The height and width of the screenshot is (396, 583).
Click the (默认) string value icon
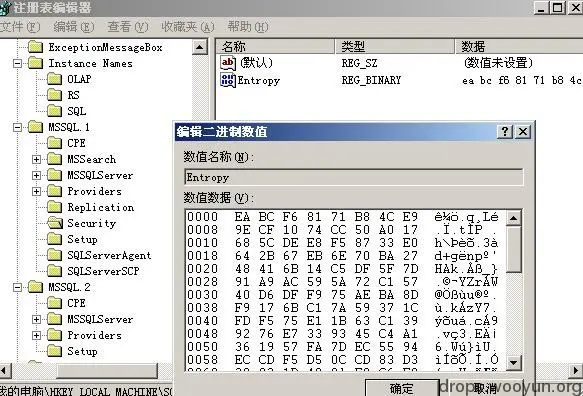pyautogui.click(x=228, y=63)
